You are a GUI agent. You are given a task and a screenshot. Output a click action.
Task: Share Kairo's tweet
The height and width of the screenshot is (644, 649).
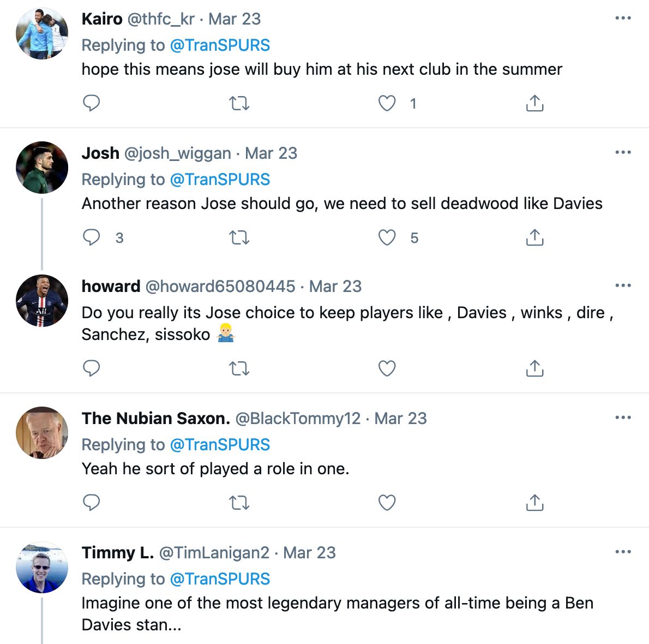click(x=534, y=103)
